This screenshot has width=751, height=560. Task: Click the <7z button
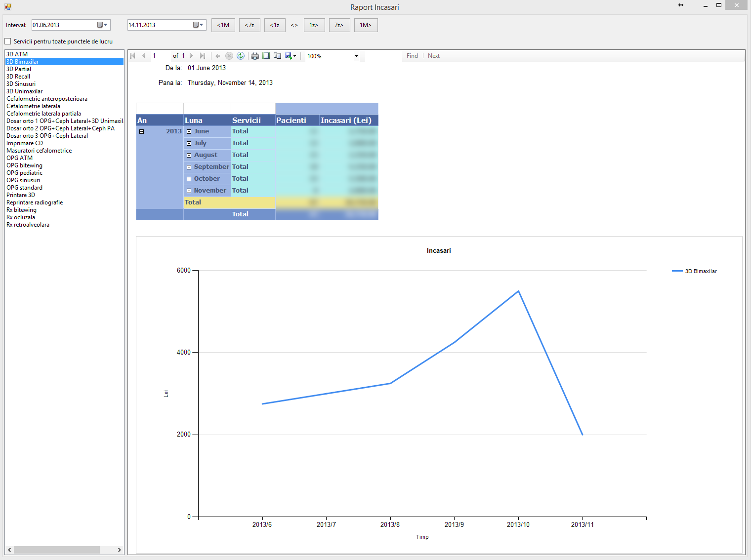pos(250,25)
